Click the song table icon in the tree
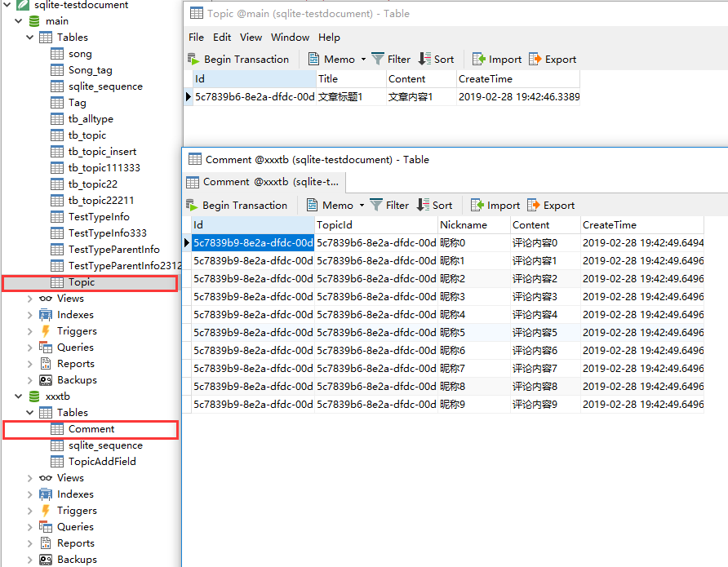728x567 pixels. [x=57, y=54]
